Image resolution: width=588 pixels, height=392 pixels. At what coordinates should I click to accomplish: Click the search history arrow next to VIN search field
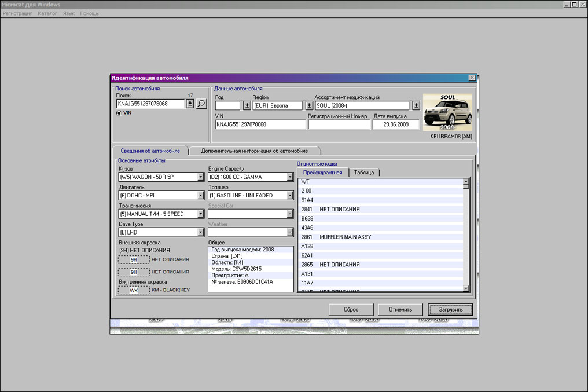[190, 104]
